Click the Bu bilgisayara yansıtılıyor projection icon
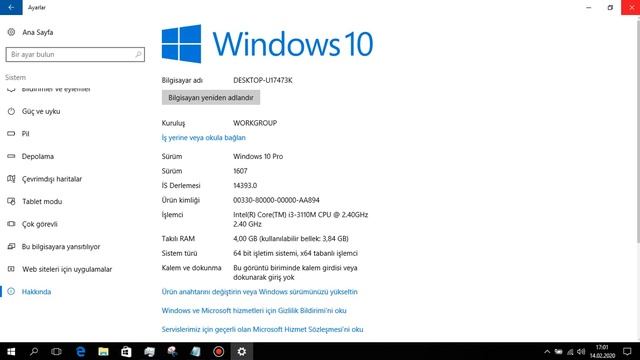This screenshot has width=640, height=360. tap(11, 246)
